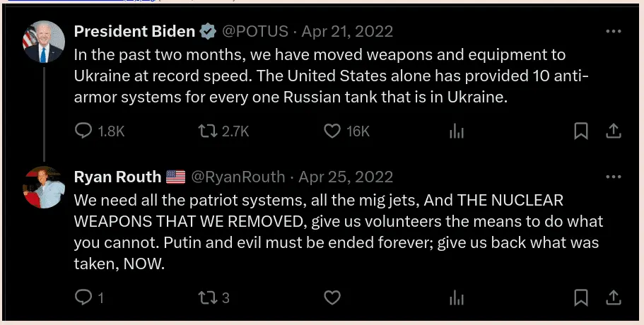Open more options on President Biden's tweet
This screenshot has height=325, width=644.
tap(614, 32)
